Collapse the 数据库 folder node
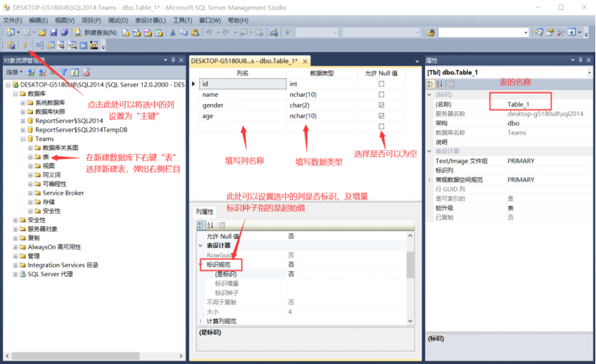Viewport: 596px width, 364px height. 15,93
